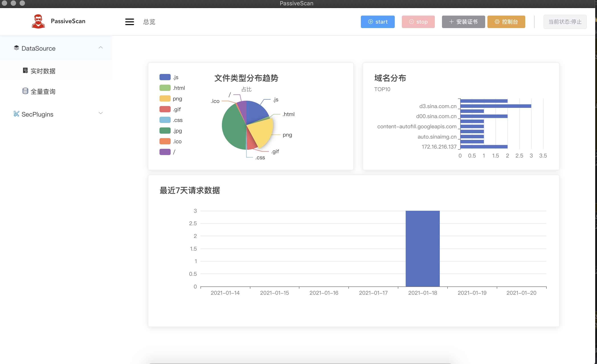
Task: Click the 实时数据 document icon
Action: [25, 71]
